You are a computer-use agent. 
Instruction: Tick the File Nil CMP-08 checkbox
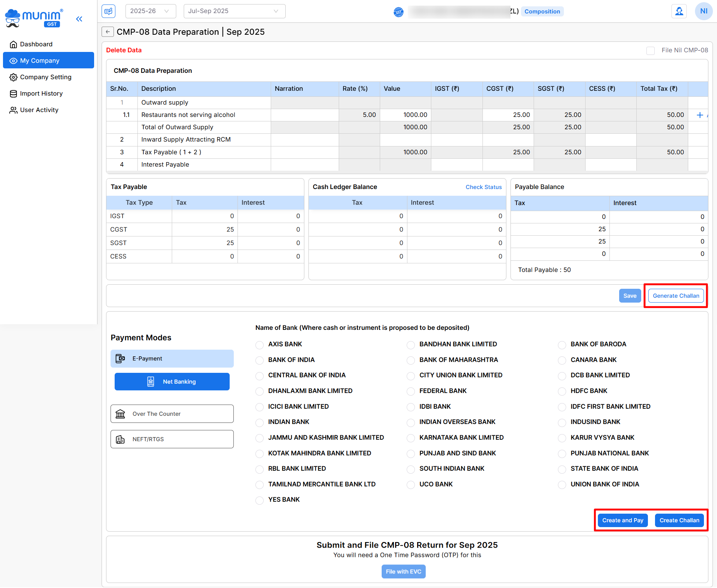point(651,50)
